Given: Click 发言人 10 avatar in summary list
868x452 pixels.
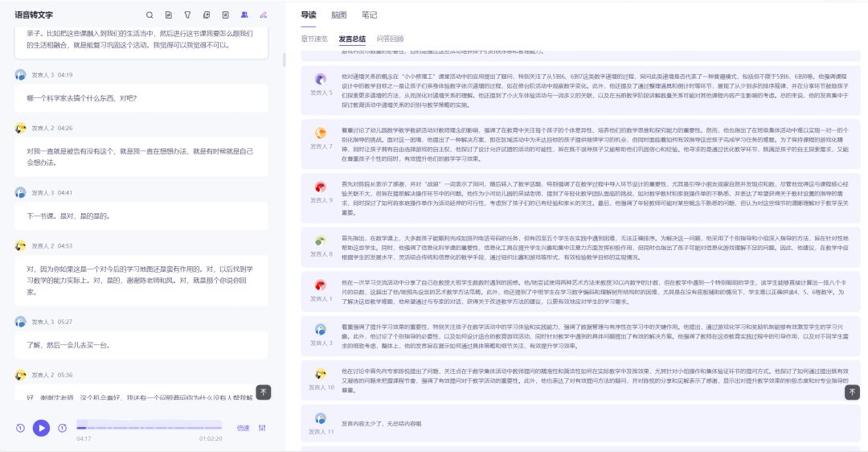Looking at the screenshot, I should tap(321, 374).
